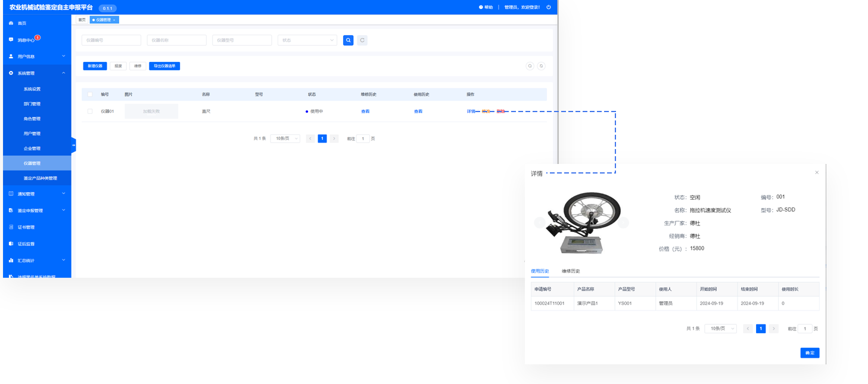This screenshot has width=868, height=384.
Task: Open the 帮助 help link in header
Action: (486, 7)
